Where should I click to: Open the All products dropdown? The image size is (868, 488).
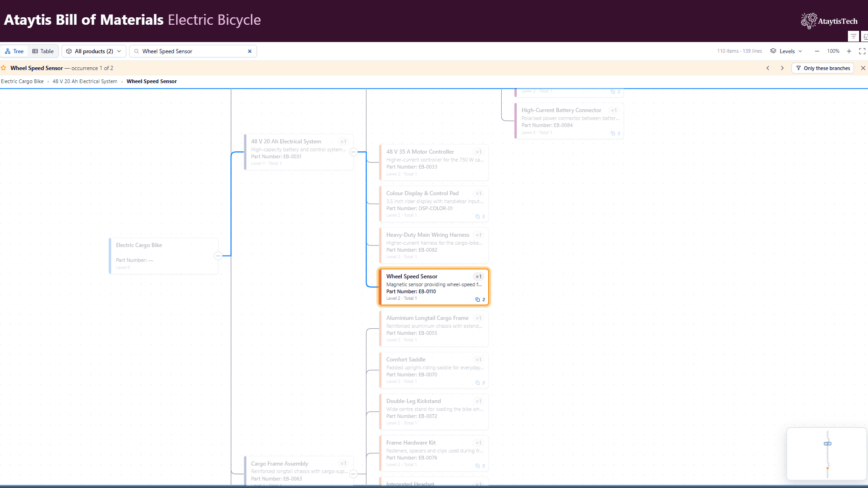[94, 51]
